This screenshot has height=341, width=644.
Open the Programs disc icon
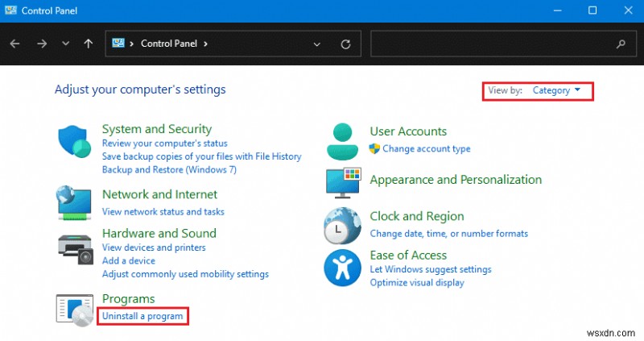coord(74,310)
